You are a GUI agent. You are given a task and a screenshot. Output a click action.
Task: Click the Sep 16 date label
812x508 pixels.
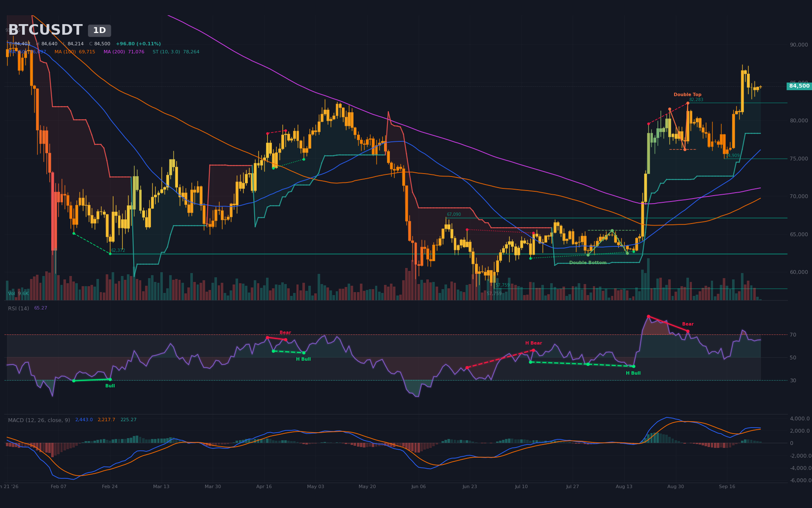727,487
